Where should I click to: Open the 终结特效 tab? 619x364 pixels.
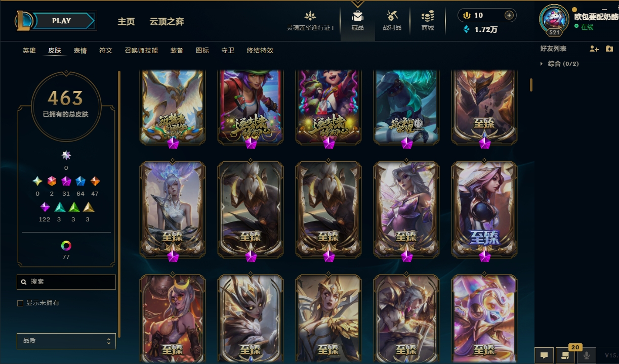coord(260,51)
